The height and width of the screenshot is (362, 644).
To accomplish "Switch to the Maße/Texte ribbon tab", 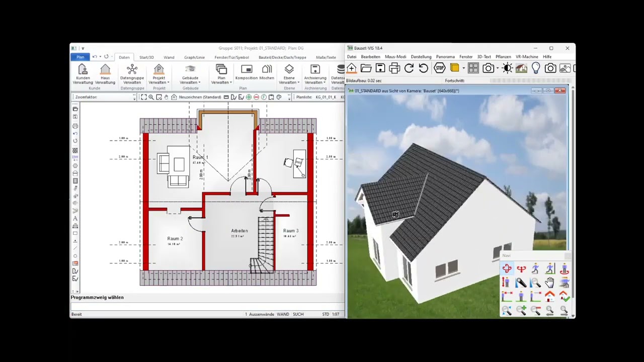I will [326, 57].
